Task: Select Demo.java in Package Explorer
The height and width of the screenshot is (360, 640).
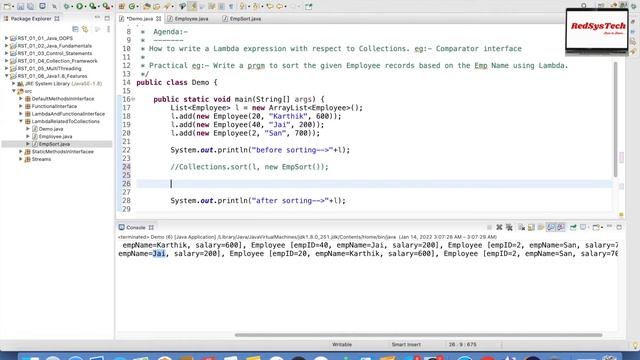Action: coord(51,129)
